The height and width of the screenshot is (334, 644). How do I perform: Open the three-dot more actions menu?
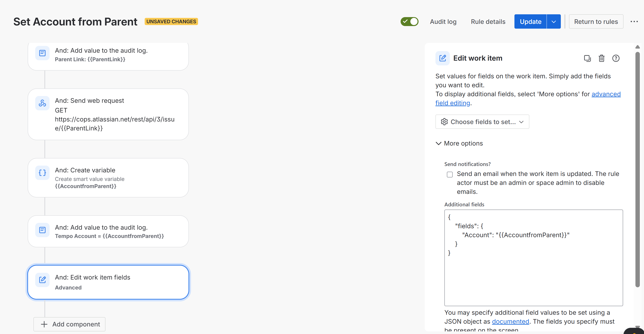coord(634,21)
